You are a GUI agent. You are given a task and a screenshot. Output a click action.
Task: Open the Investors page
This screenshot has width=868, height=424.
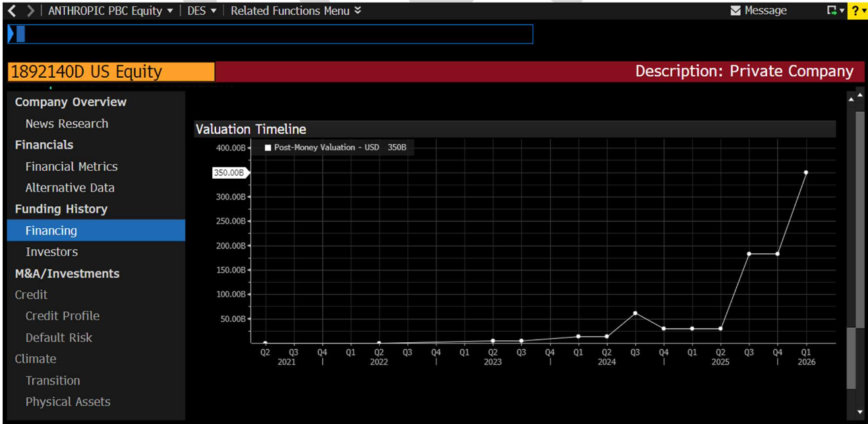click(51, 252)
